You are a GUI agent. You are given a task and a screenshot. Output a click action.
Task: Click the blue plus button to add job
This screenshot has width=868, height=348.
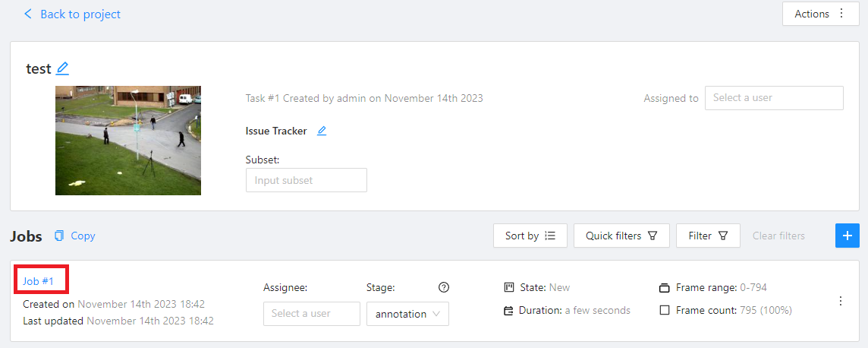[x=848, y=236]
